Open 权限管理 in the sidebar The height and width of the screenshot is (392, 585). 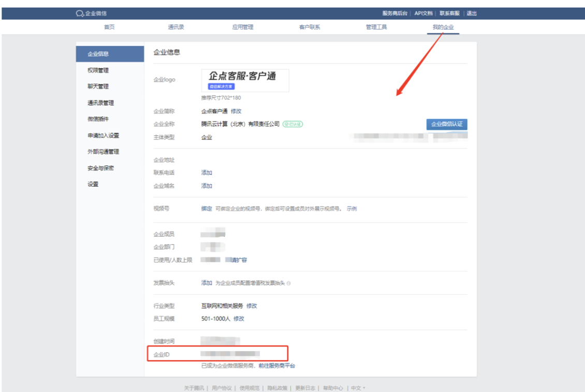tap(98, 70)
